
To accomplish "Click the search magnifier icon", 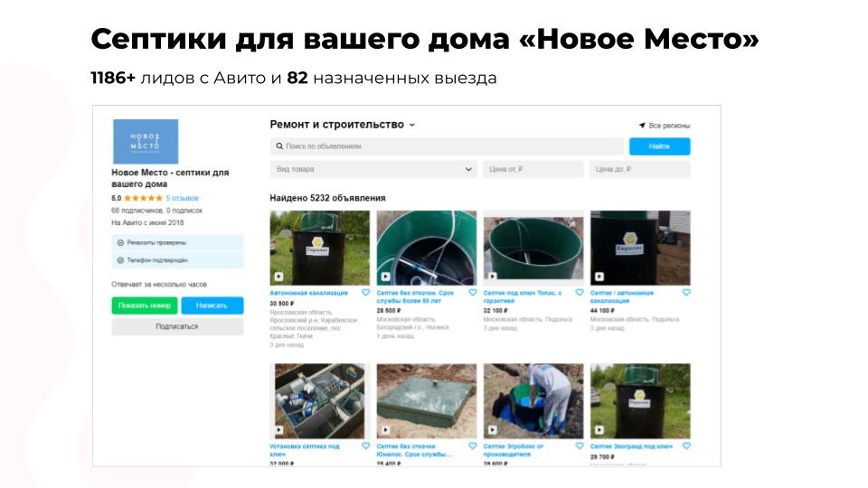I will click(279, 146).
